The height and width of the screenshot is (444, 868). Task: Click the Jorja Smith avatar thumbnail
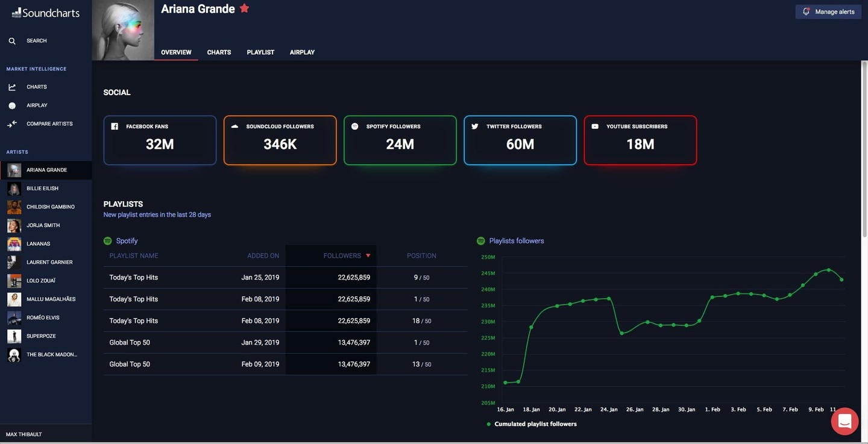(x=14, y=225)
